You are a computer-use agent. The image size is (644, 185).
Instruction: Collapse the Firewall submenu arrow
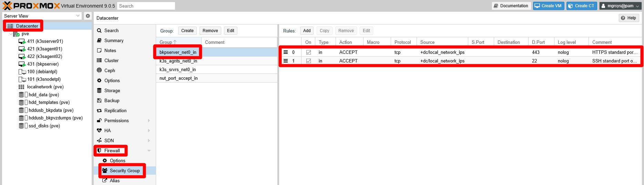[x=149, y=150]
